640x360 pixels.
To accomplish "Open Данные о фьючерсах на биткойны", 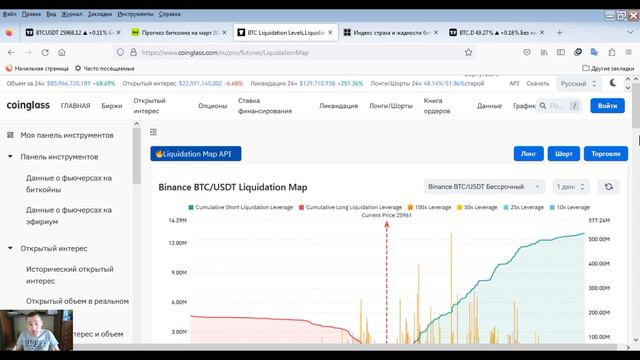I will coord(69,184).
